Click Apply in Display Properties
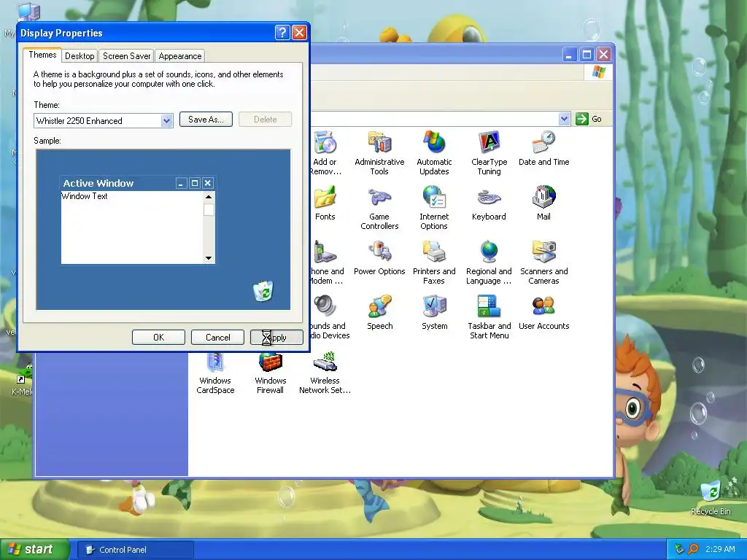 [x=276, y=337]
